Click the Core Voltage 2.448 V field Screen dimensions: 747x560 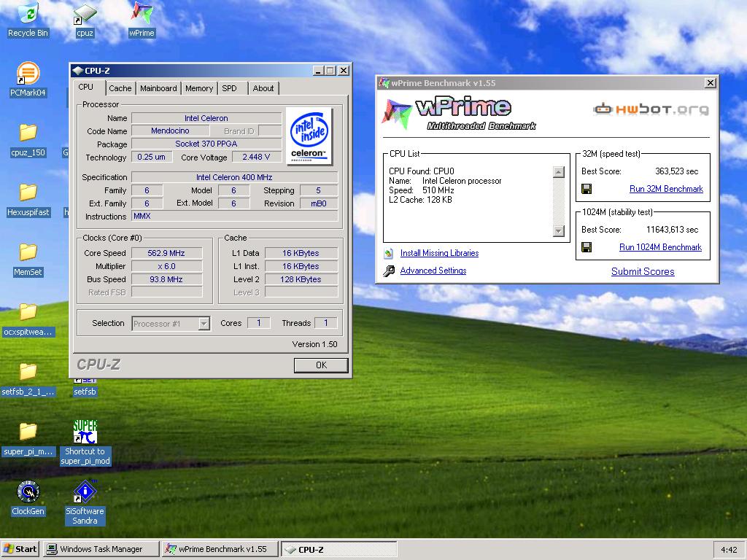pyautogui.click(x=256, y=157)
